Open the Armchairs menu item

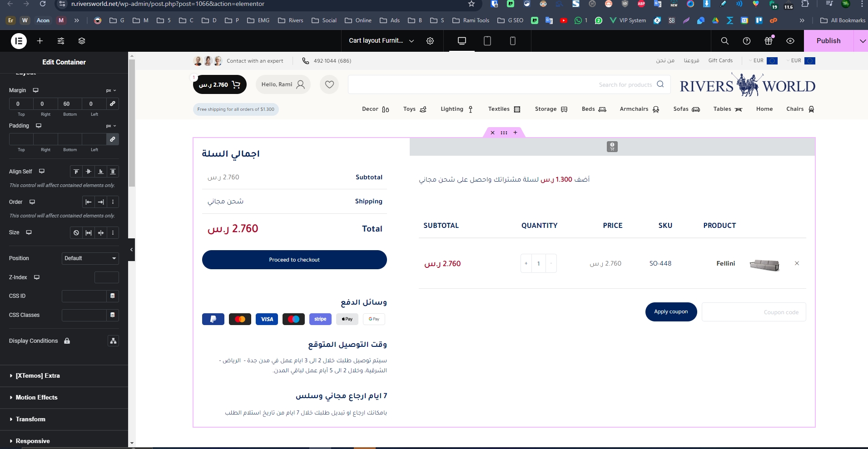click(639, 109)
